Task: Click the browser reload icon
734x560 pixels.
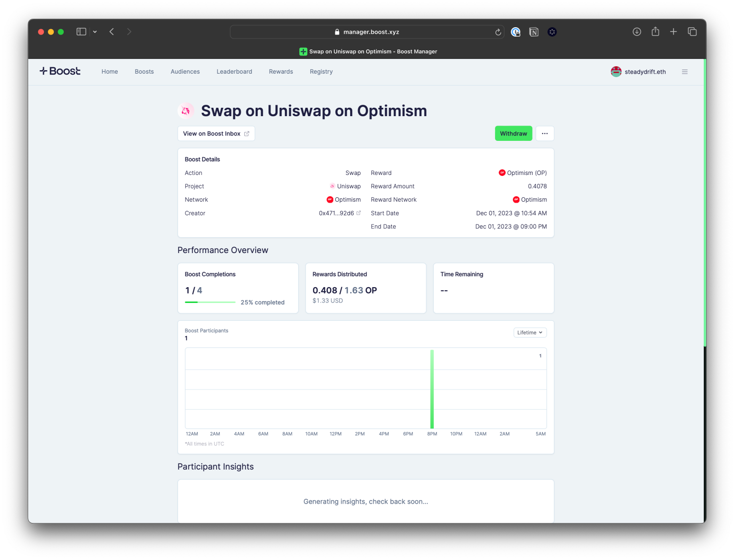Action: click(498, 32)
